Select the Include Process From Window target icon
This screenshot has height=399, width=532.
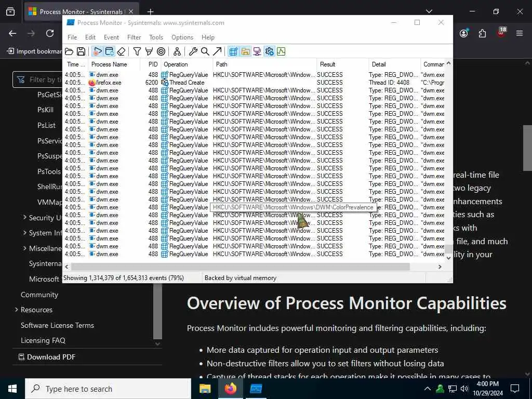[x=161, y=51]
